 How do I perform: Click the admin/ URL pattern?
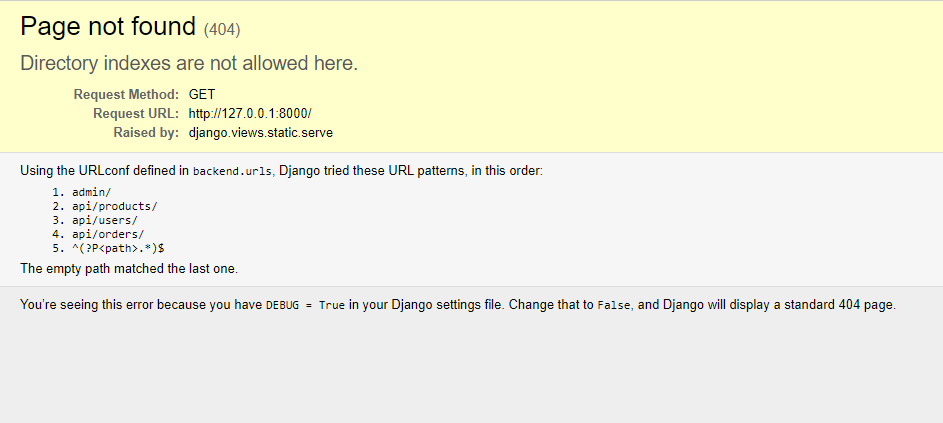click(x=92, y=191)
